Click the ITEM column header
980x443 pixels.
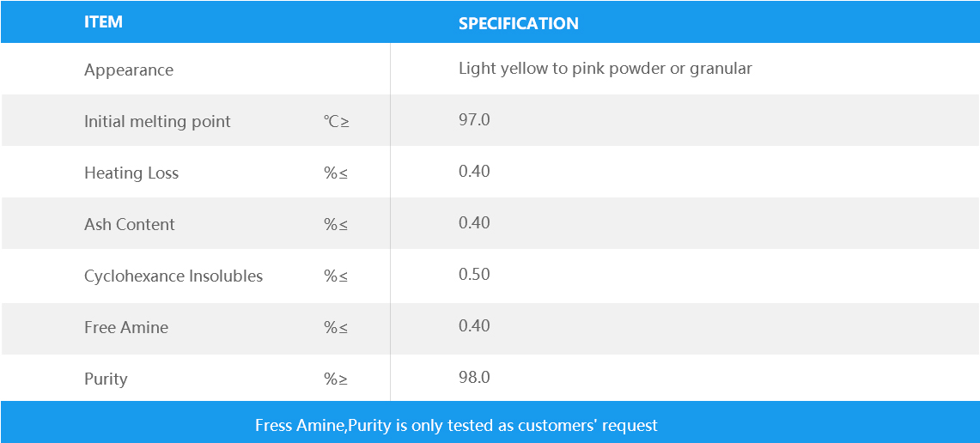(103, 22)
